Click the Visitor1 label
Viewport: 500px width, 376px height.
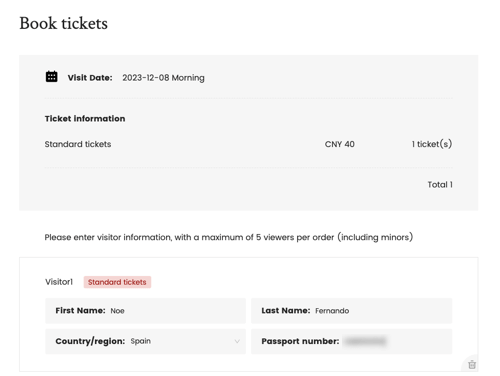pyautogui.click(x=59, y=282)
